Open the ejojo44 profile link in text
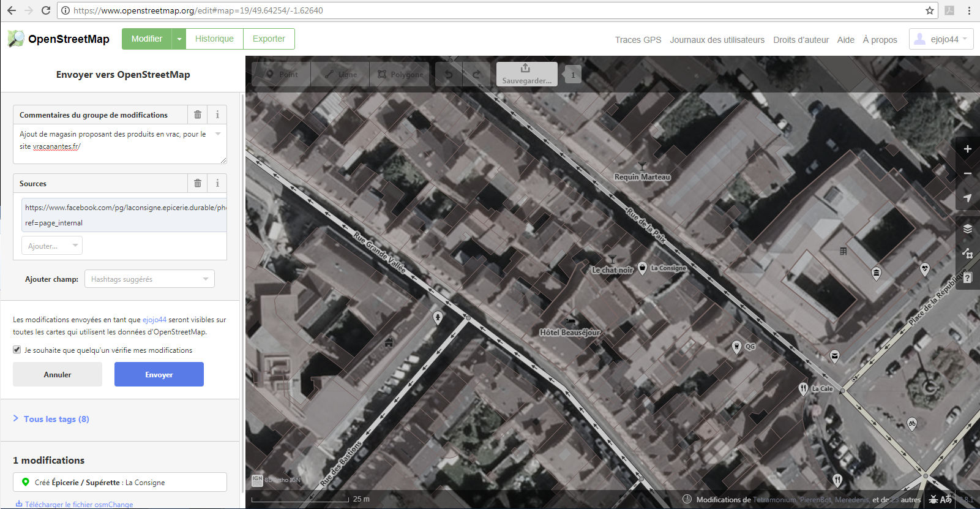This screenshot has width=980, height=509. pyautogui.click(x=154, y=320)
